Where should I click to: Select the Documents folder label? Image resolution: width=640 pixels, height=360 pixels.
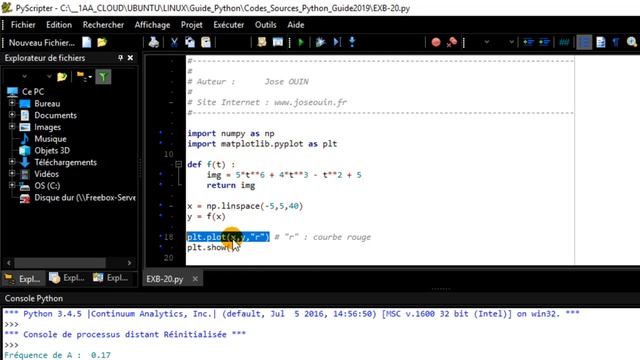pyautogui.click(x=56, y=115)
